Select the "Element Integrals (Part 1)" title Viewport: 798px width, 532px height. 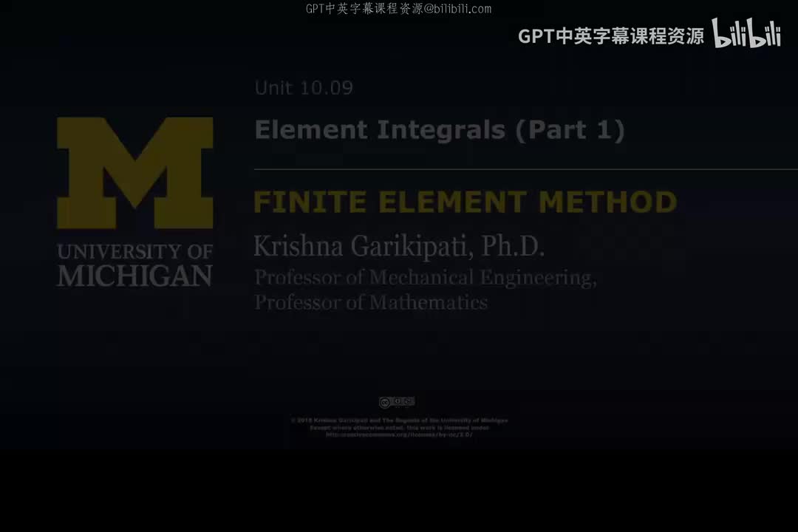[x=439, y=130]
